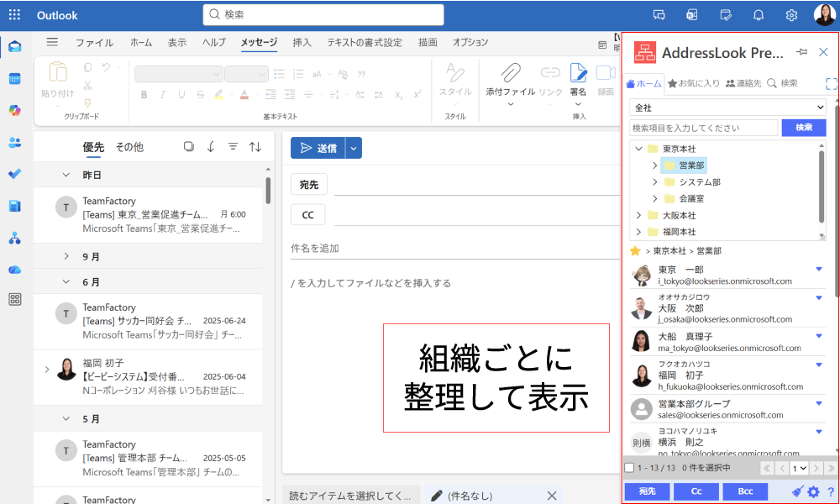840x504 pixels.
Task: Click the Bcc button in AddressLook
Action: click(744, 491)
